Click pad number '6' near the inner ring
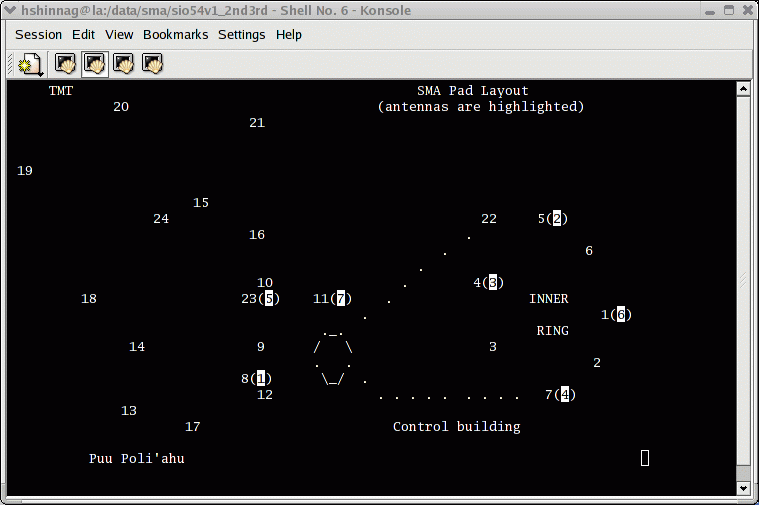759x505 pixels. (589, 251)
